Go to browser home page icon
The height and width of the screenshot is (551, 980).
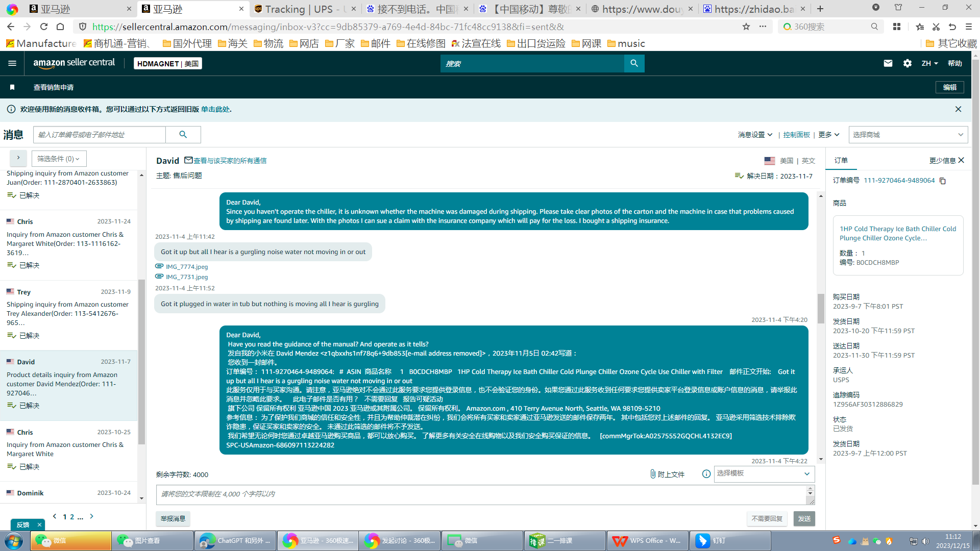(x=60, y=27)
